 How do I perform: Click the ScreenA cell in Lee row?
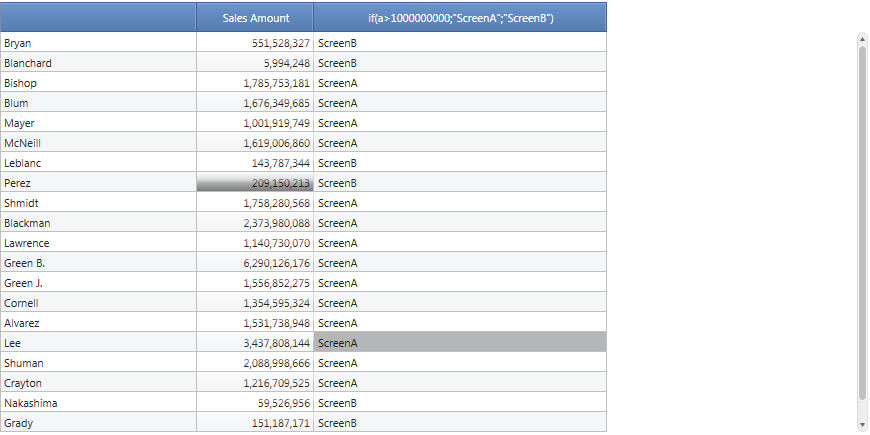click(x=460, y=343)
